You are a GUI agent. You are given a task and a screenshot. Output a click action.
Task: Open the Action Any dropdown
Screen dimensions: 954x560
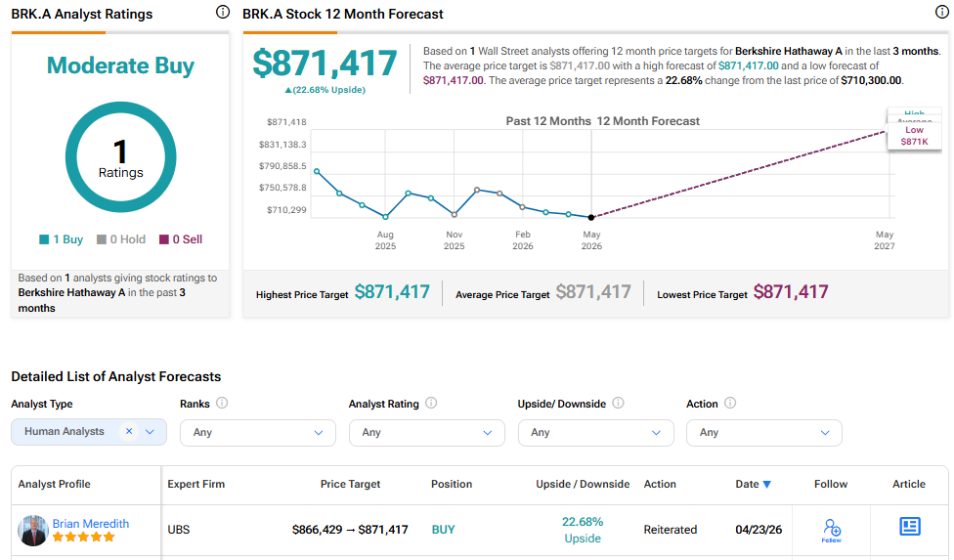(764, 433)
